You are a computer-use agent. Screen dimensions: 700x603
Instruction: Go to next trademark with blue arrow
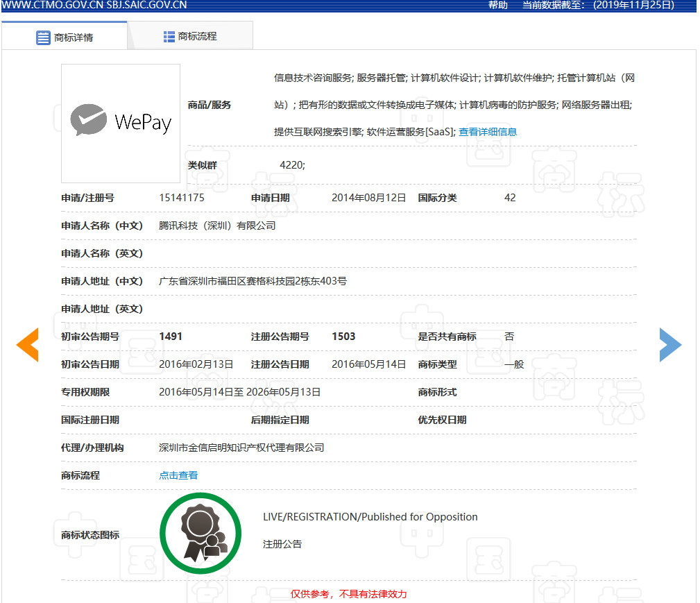coord(670,344)
